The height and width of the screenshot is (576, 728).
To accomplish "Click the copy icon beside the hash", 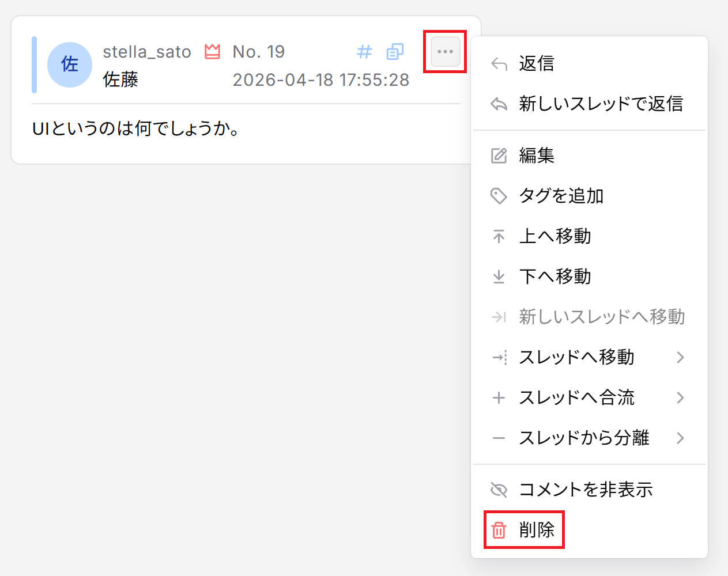I will tap(395, 52).
